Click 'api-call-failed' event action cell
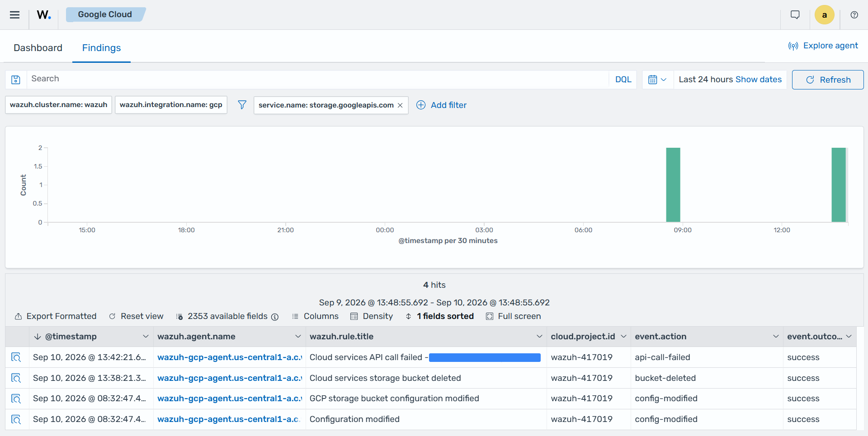 point(707,357)
